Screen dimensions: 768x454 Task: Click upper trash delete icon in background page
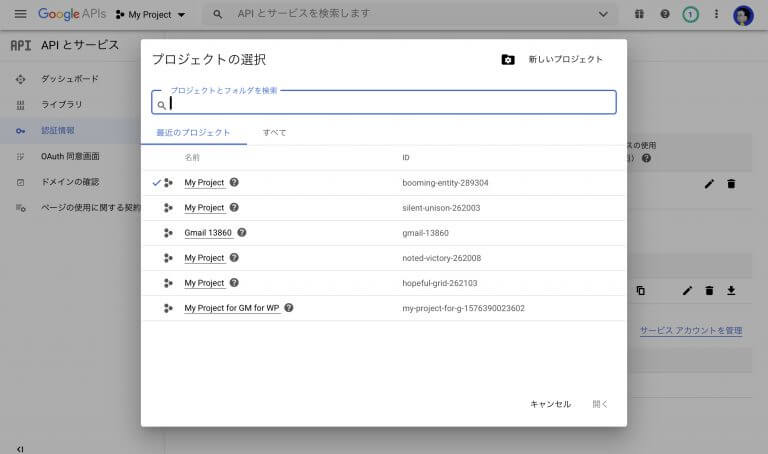[731, 184]
